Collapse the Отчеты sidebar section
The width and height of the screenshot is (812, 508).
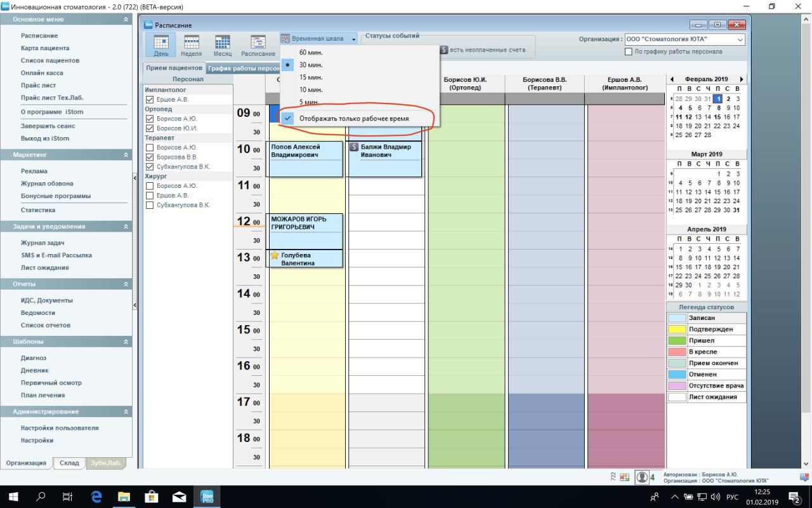(126, 284)
